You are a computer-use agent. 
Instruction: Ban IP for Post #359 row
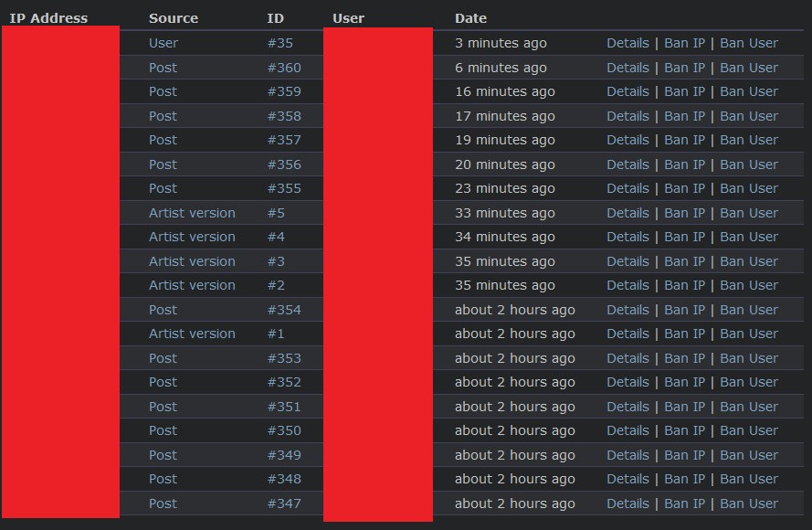click(x=685, y=91)
